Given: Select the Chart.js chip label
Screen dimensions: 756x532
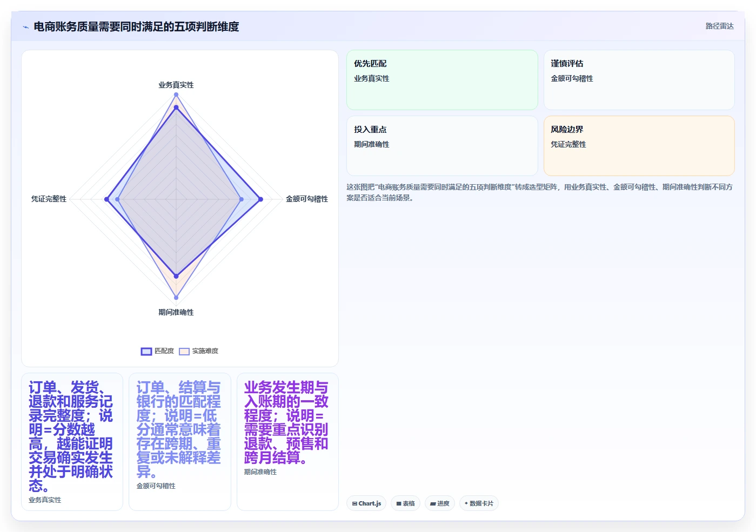Looking at the screenshot, I should 370,503.
